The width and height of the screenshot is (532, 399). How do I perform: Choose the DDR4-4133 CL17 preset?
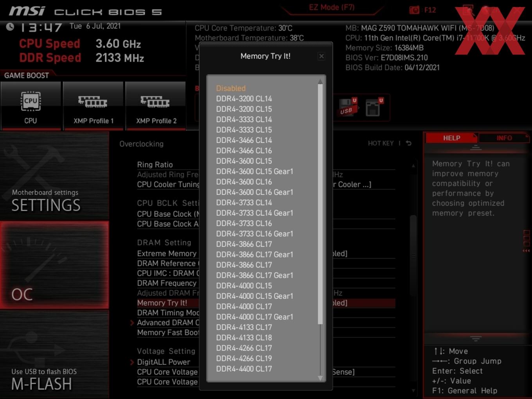(x=244, y=327)
